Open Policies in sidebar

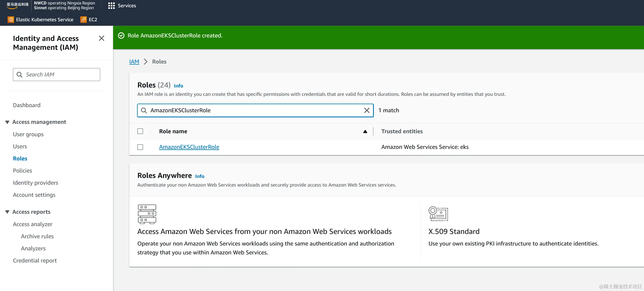point(23,171)
